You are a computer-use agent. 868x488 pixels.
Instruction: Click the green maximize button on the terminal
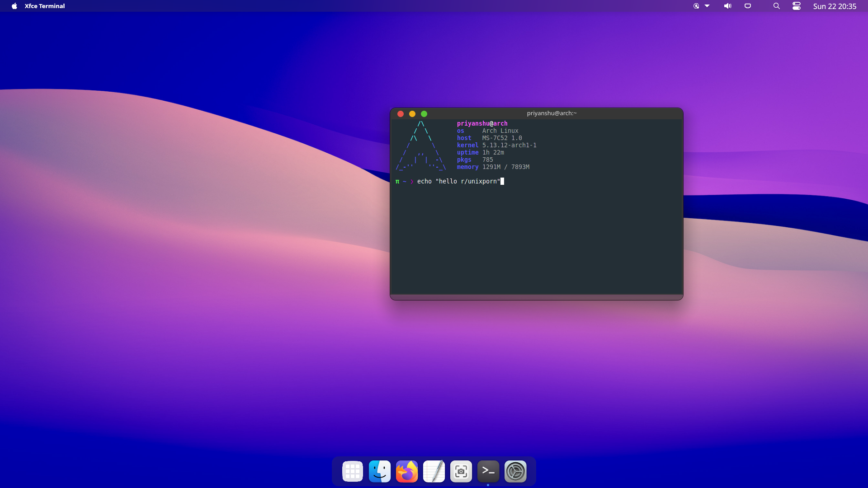click(424, 114)
